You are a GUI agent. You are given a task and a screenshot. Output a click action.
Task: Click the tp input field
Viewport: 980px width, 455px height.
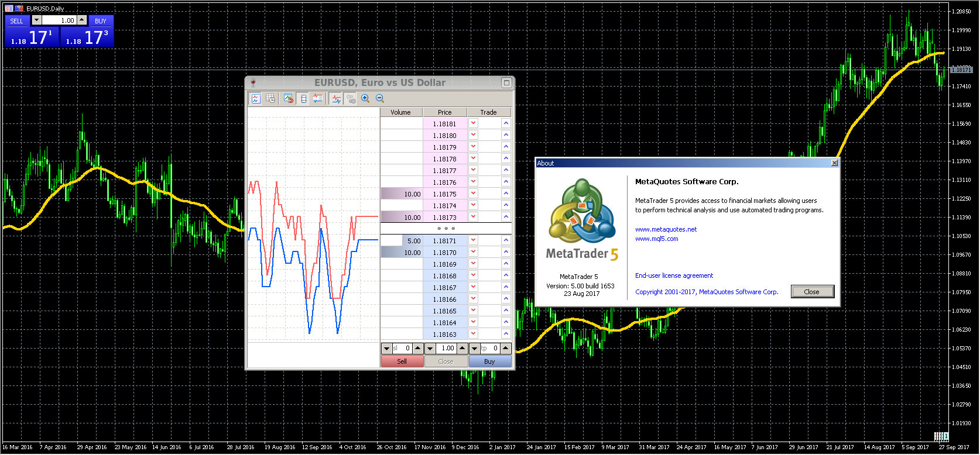pos(490,349)
